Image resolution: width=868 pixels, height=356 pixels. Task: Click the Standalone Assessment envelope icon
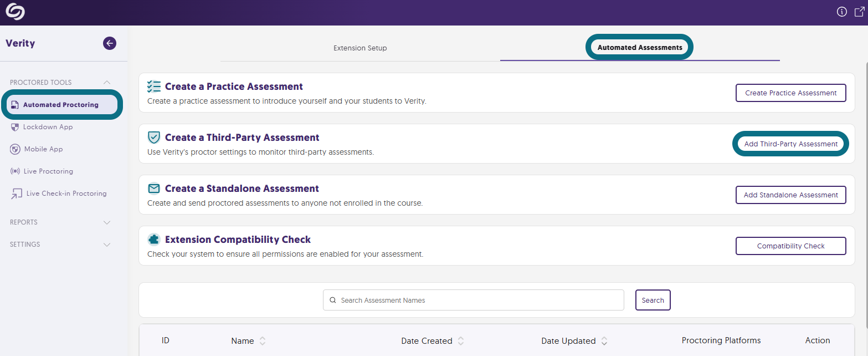tap(154, 189)
